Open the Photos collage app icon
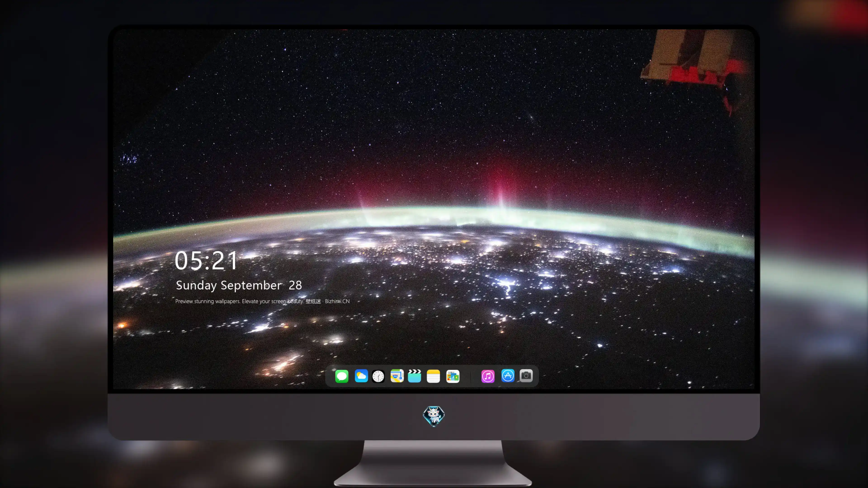This screenshot has width=868, height=488. click(x=453, y=377)
